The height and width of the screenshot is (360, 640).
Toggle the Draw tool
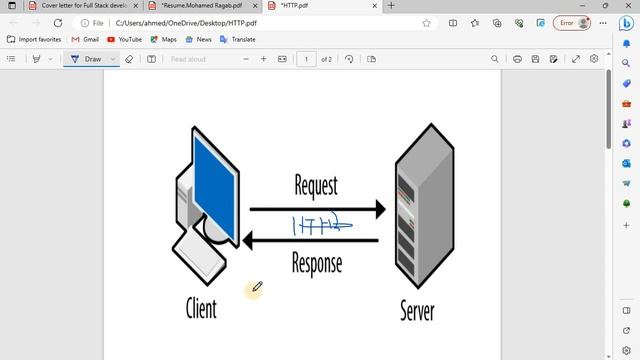click(x=87, y=59)
